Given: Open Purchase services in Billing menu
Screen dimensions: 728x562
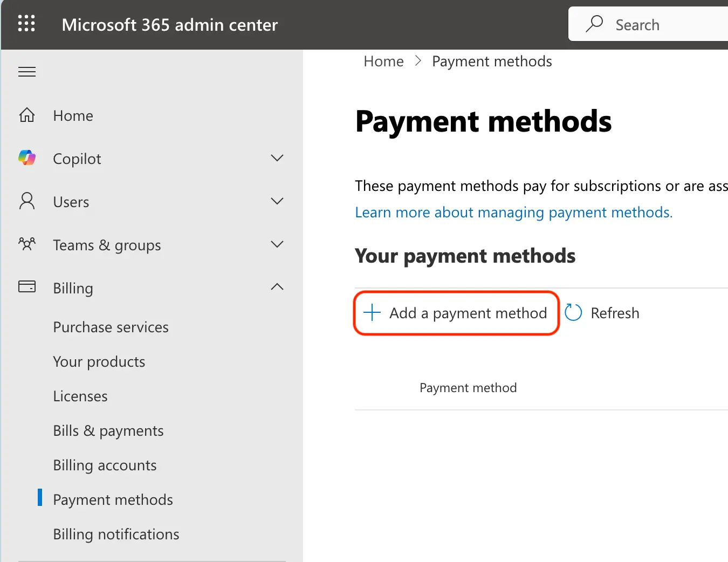Looking at the screenshot, I should click(111, 327).
